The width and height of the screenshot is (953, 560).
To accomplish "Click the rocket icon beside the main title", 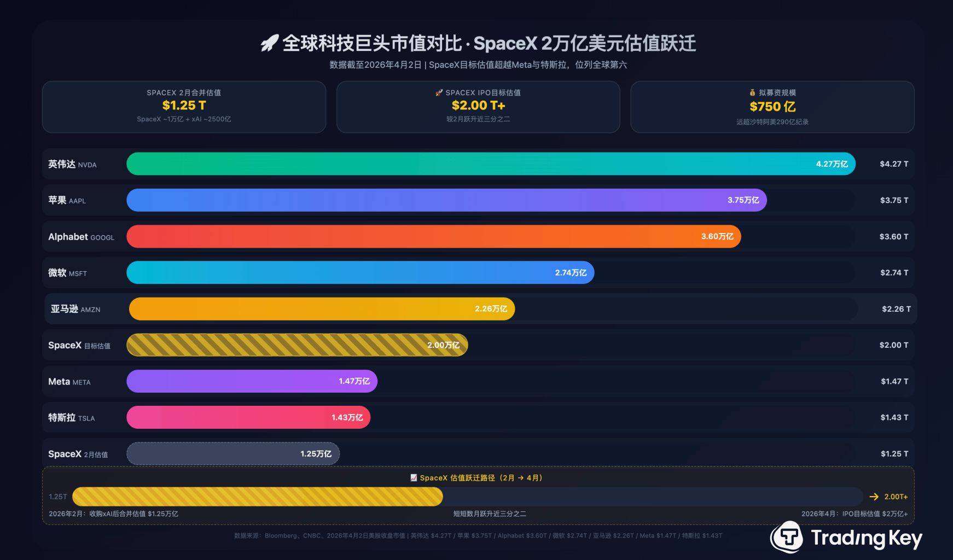I will [x=269, y=43].
